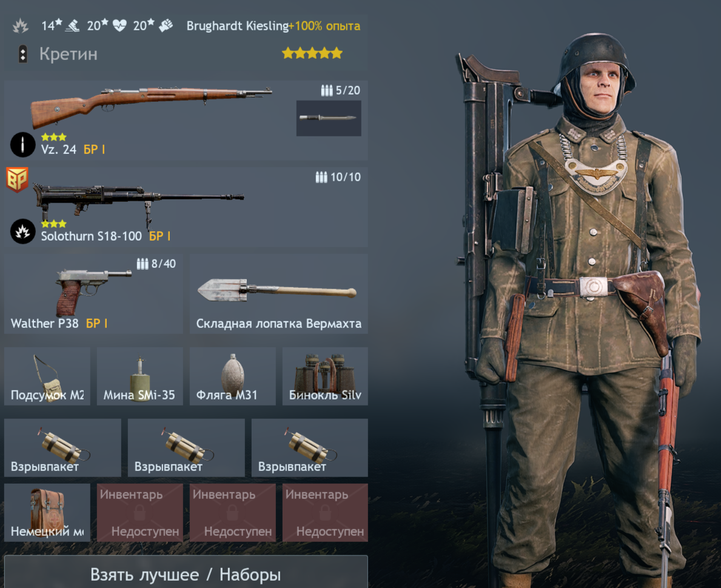This screenshot has height=588, width=721.
Task: Open the Walther P38 pistol slot
Action: tap(93, 294)
